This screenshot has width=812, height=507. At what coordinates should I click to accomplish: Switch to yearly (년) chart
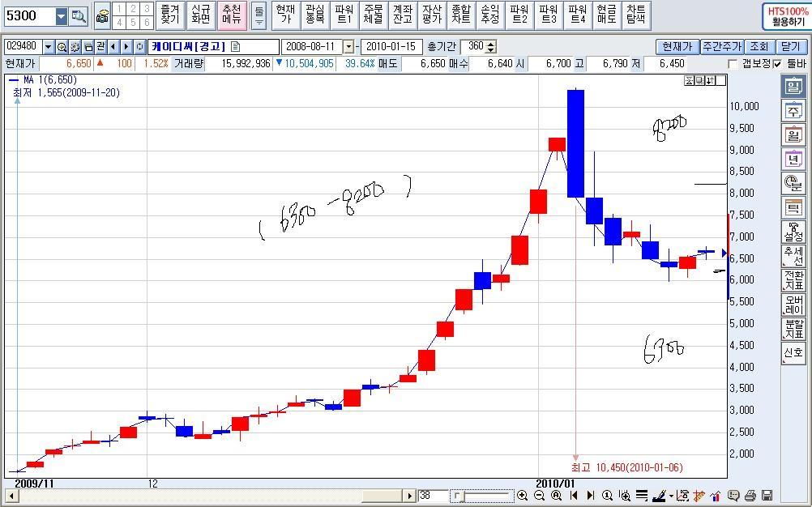pos(793,159)
